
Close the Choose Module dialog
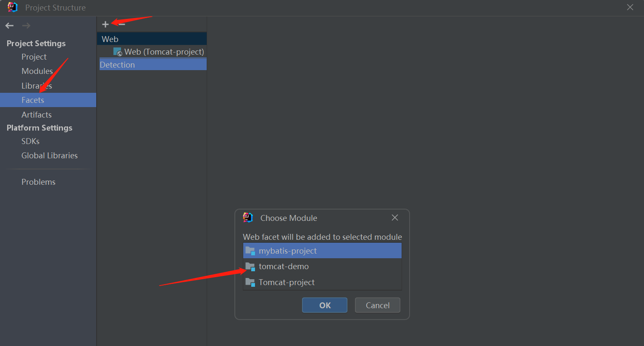click(395, 218)
